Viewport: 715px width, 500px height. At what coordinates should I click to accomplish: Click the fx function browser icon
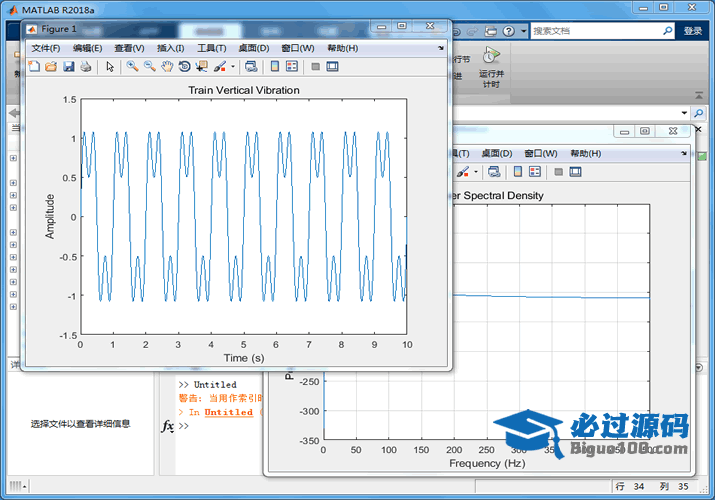[167, 426]
